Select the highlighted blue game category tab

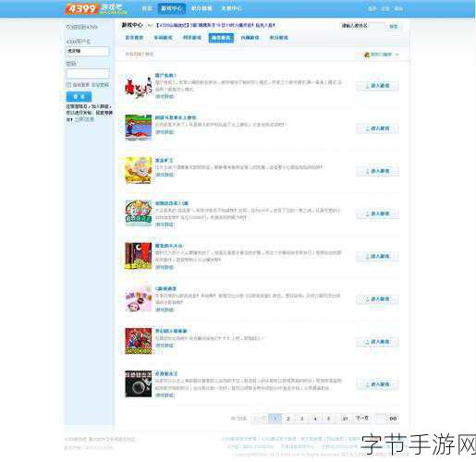coord(221,38)
